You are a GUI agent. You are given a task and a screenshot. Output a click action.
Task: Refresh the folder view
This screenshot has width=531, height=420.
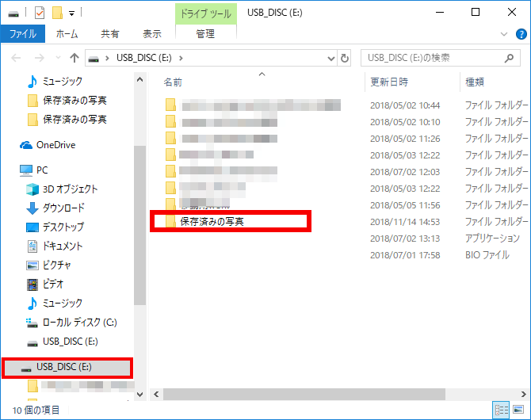tap(345, 59)
